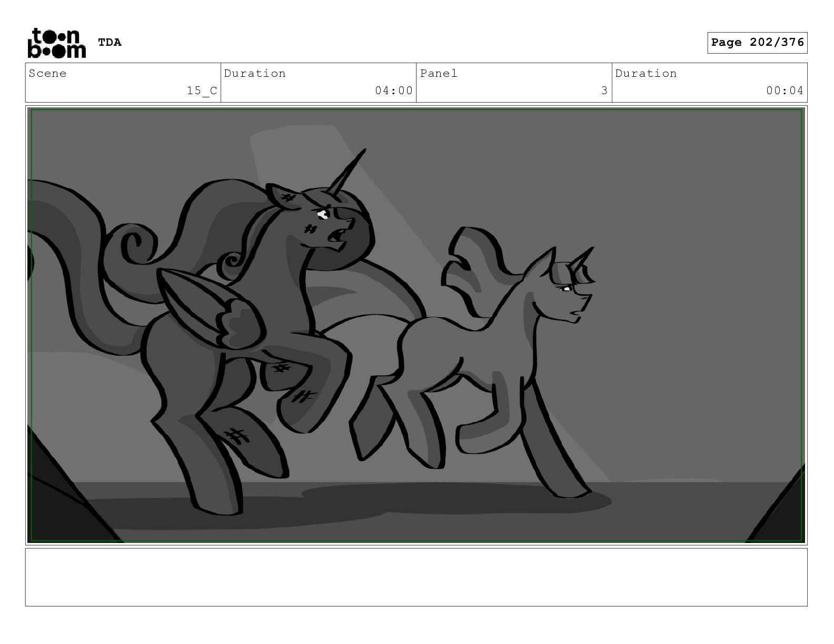Click the Toon Boom logo
Screen dimensions: 834x644
[x=56, y=43]
